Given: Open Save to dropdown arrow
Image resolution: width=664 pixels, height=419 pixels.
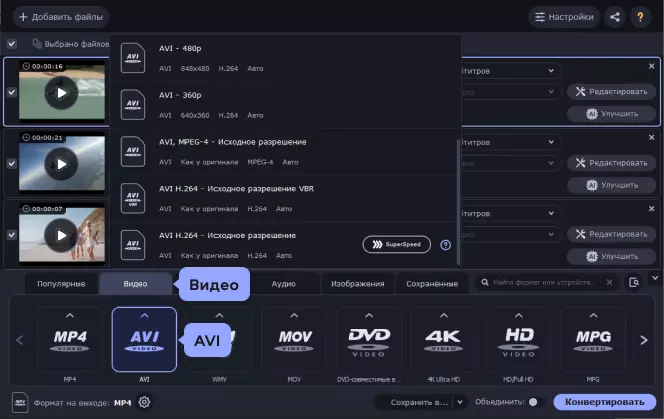Looking at the screenshot, I should (x=460, y=402).
